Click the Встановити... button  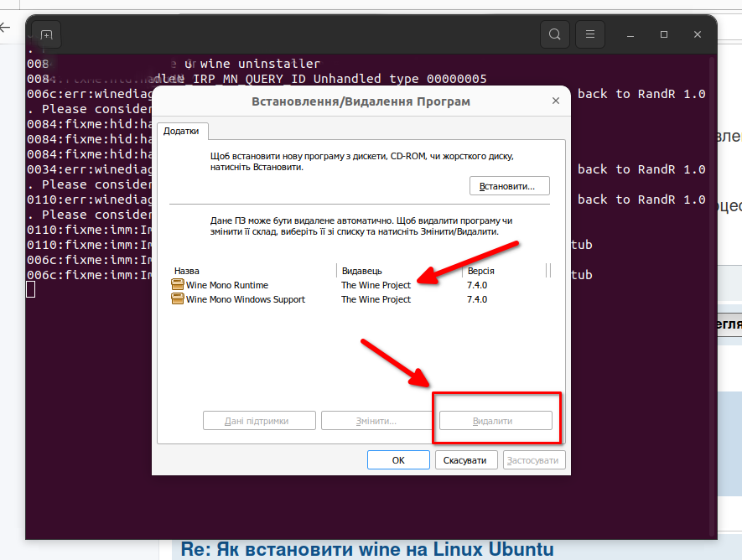pyautogui.click(x=510, y=186)
